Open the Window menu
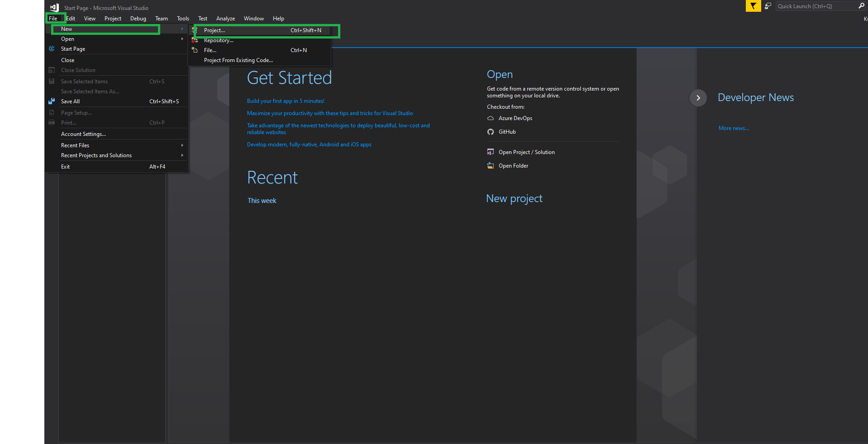Screen dimensions: 868x444 pyautogui.click(x=253, y=19)
